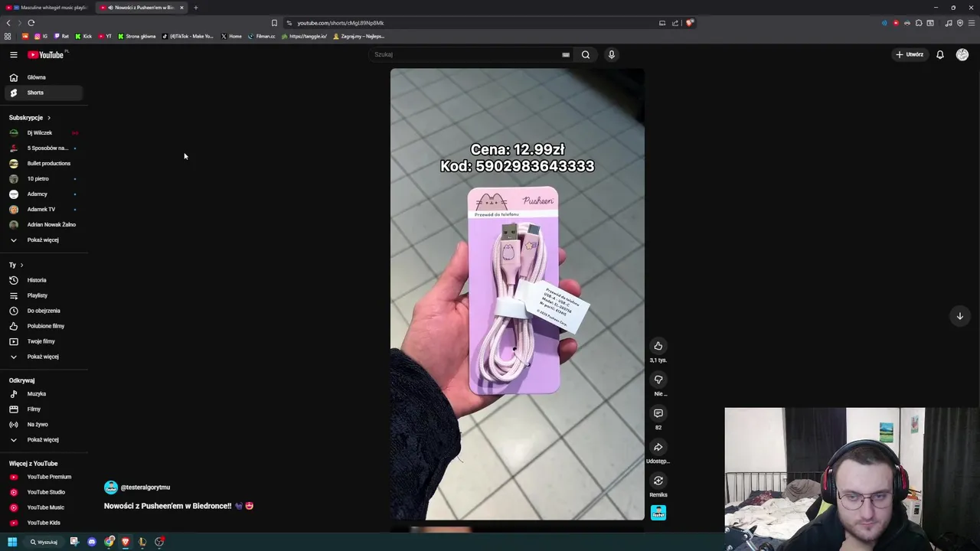Open the League of Legends taskbar icon

(x=142, y=542)
